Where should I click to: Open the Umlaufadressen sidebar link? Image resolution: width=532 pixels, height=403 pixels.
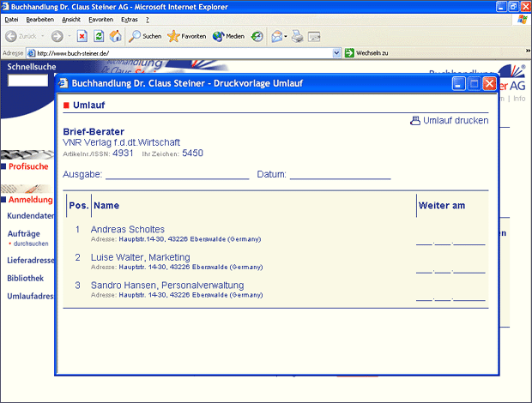coord(31,296)
